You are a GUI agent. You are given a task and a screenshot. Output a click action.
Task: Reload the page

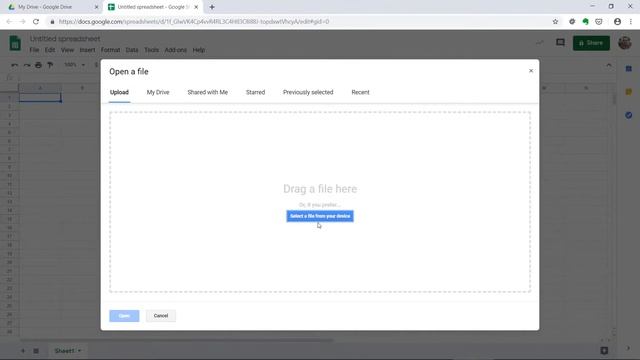(x=36, y=22)
